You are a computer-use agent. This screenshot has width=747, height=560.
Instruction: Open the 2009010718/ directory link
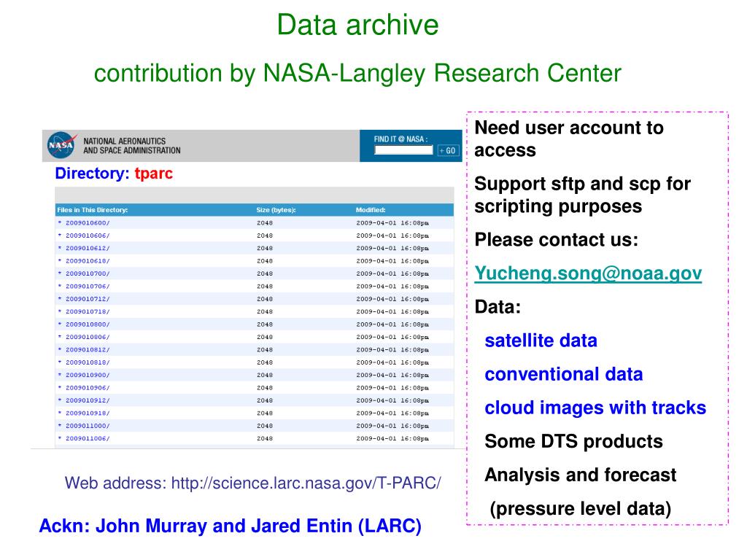88,312
